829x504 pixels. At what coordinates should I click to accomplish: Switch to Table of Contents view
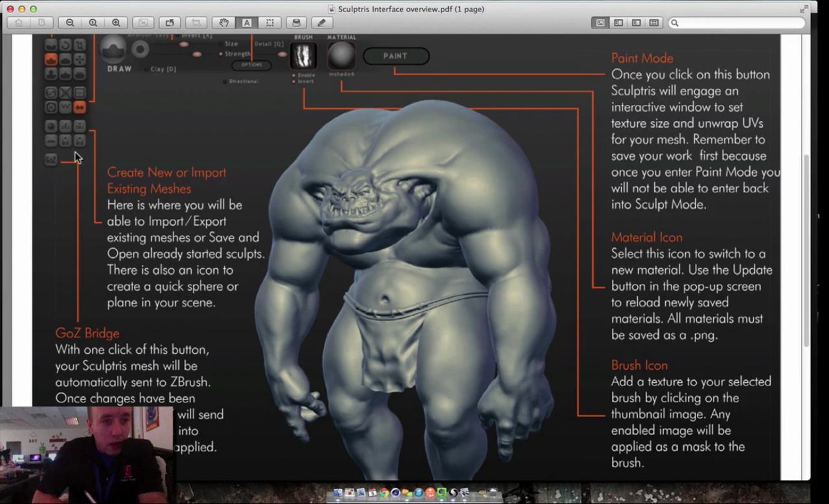pos(636,23)
